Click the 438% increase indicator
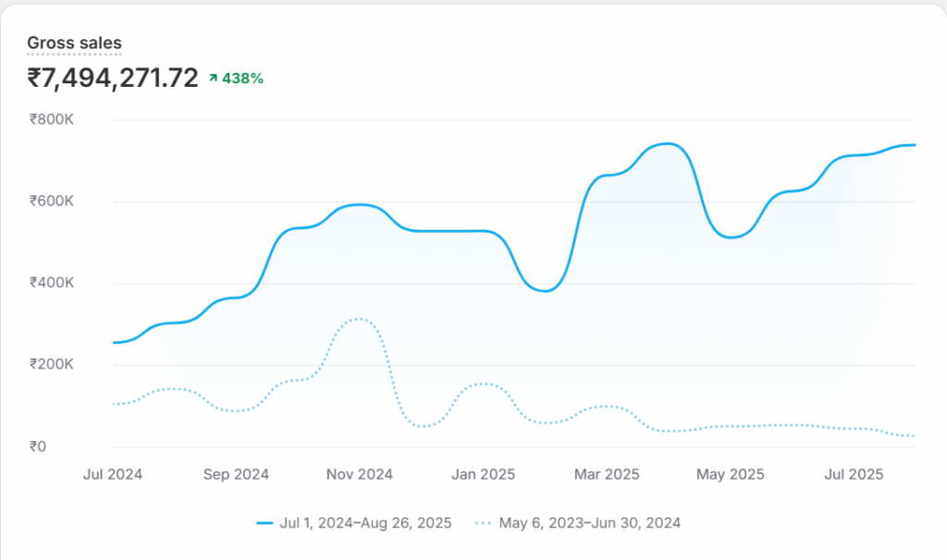This screenshot has height=560, width=947. [x=236, y=79]
